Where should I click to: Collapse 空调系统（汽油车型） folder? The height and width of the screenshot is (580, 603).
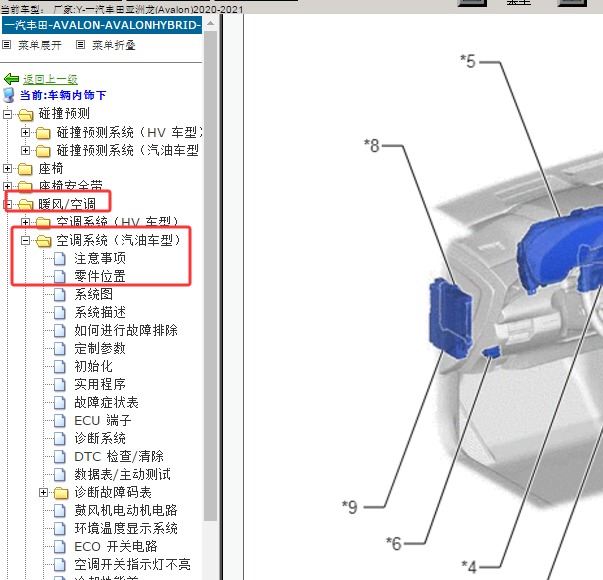pyautogui.click(x=25, y=240)
